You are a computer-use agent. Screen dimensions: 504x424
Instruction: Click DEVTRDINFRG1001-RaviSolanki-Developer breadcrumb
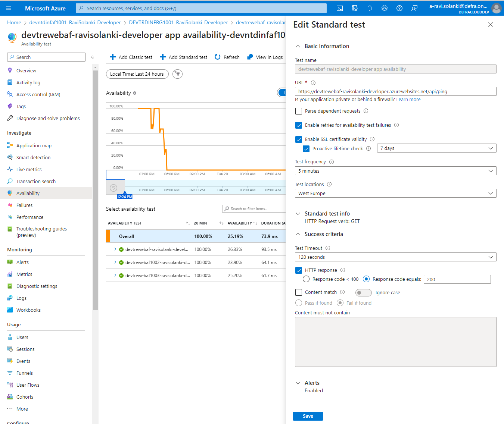pos(178,22)
